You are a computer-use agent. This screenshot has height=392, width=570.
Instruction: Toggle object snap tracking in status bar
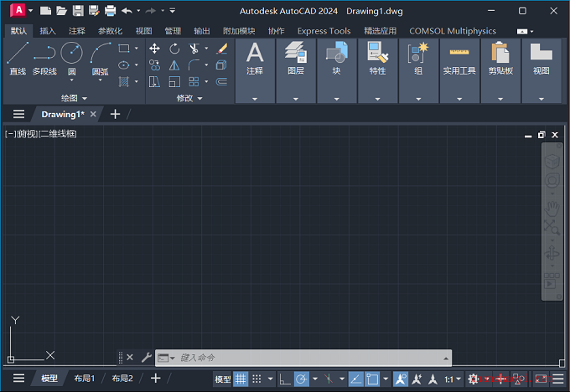355,379
